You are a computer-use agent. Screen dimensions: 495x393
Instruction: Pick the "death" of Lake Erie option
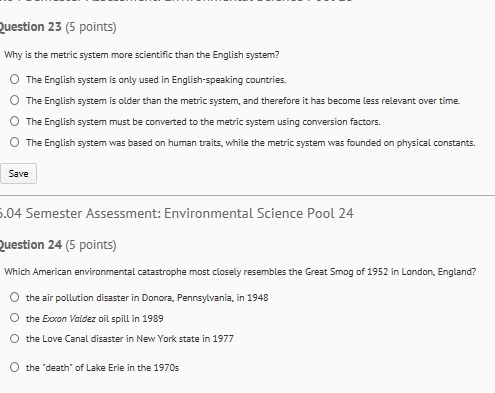(x=14, y=367)
